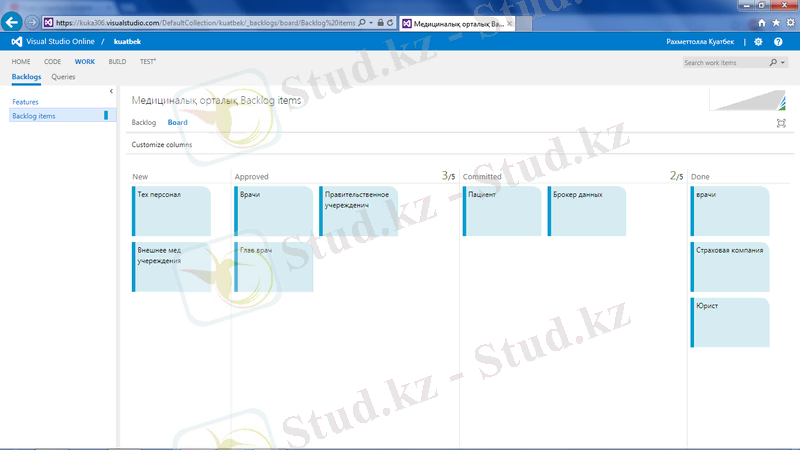Select the врачи card in Done column
The image size is (800, 450).
point(730,211)
